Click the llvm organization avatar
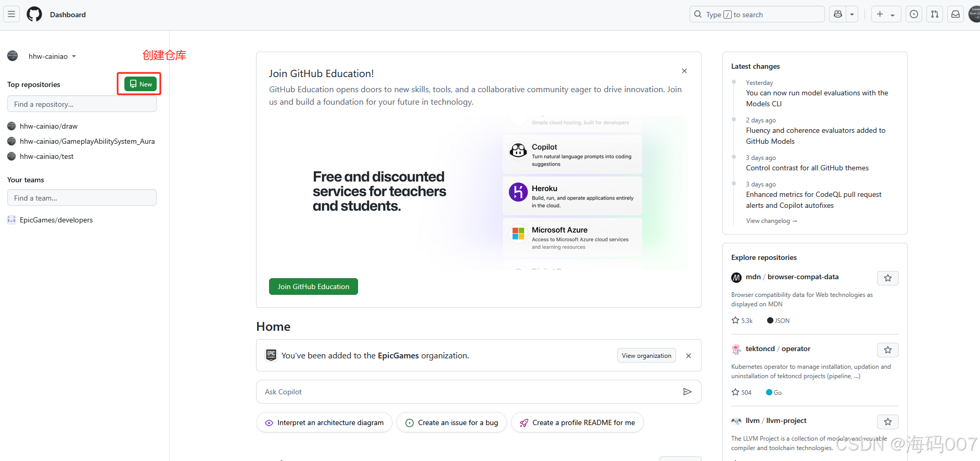The width and height of the screenshot is (980, 461). click(x=736, y=421)
